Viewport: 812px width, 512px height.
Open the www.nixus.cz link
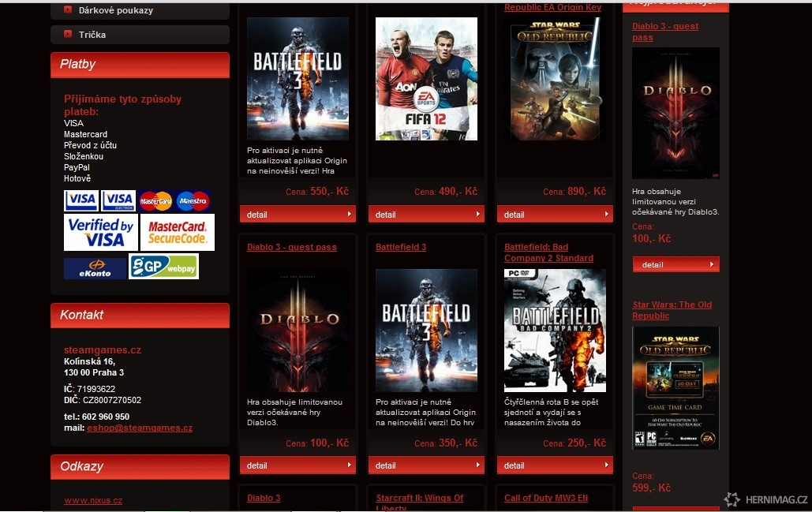[93, 501]
